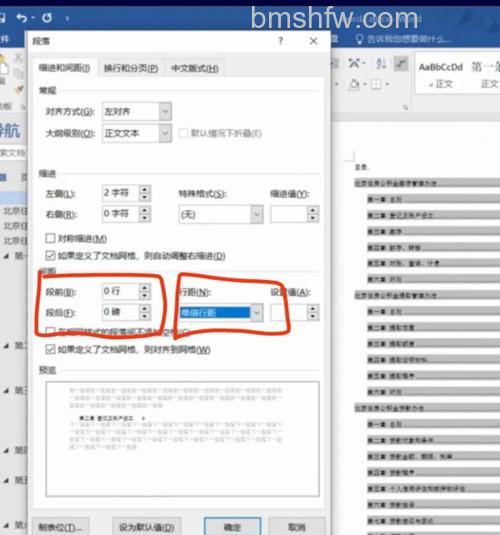Decrease 段前(B) spacing with the down arrow
Viewport: 500px width, 535px height.
tap(145, 295)
